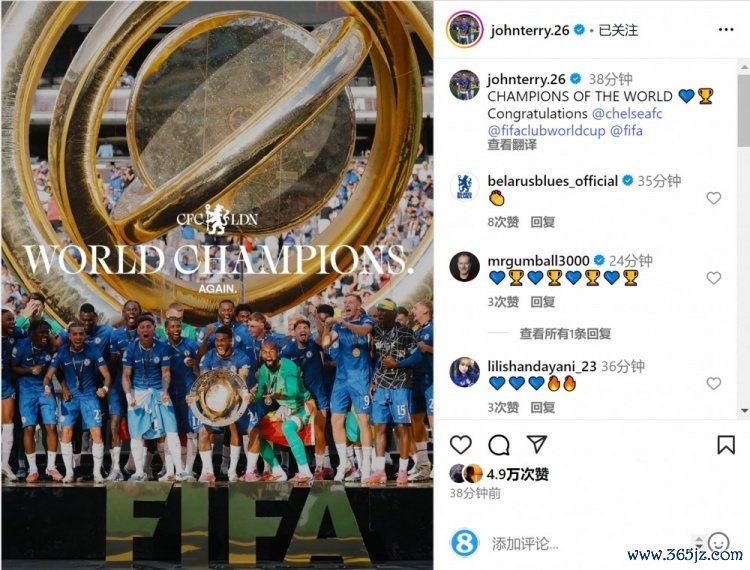Open the three-dot more options menu

point(726,30)
